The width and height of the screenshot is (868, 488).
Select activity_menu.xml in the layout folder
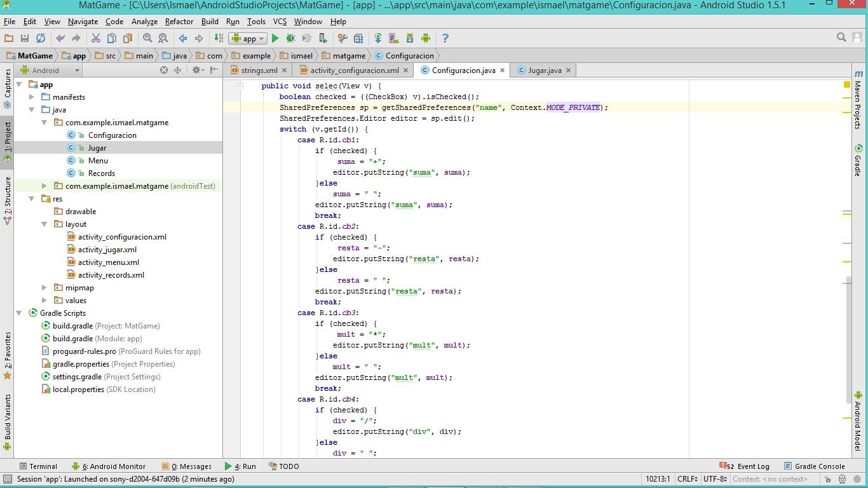pos(109,262)
